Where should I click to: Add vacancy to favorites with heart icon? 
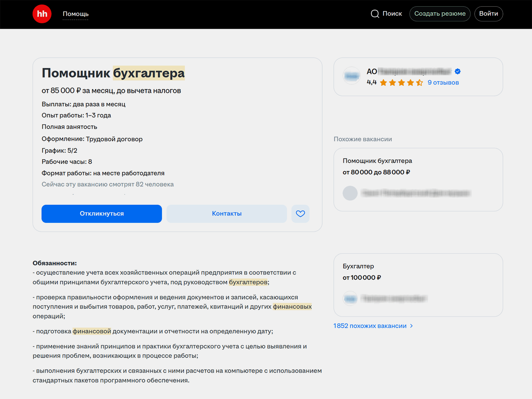(300, 213)
